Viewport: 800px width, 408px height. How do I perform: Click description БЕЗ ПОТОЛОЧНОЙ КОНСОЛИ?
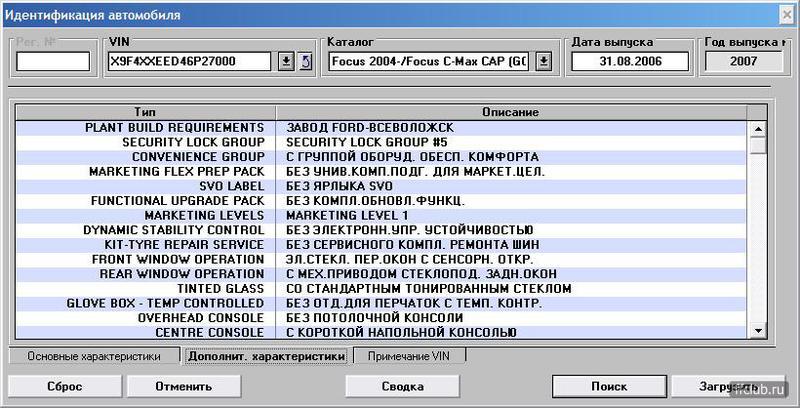pyautogui.click(x=374, y=318)
